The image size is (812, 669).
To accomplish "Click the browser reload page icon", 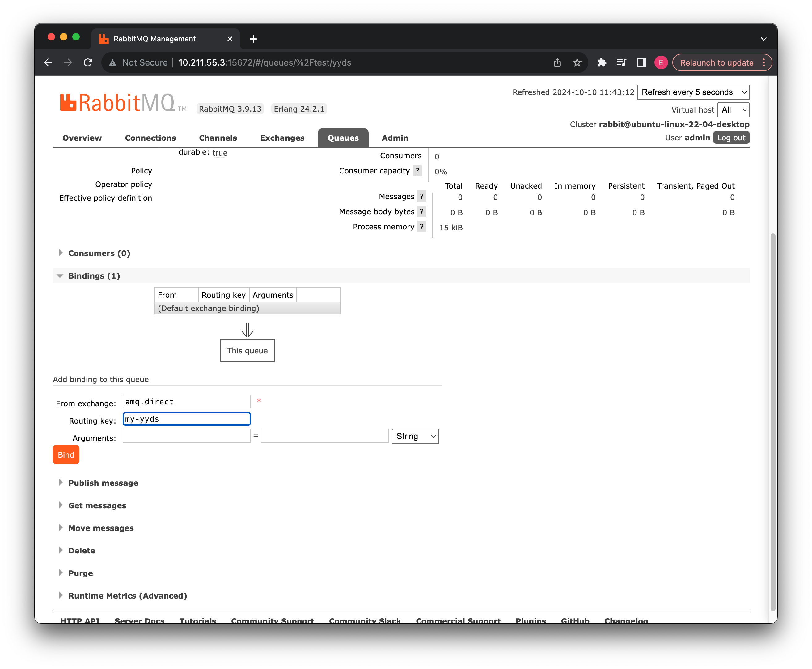I will [x=88, y=62].
